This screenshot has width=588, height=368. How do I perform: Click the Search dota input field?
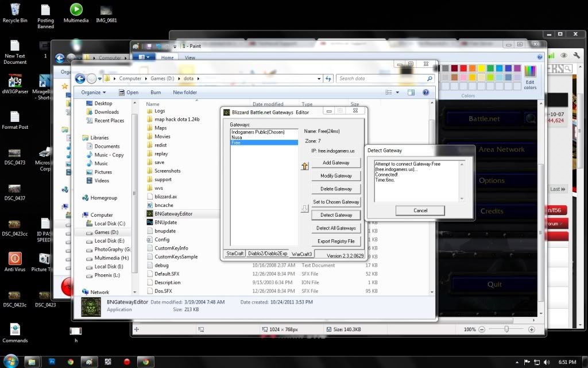coord(385,78)
